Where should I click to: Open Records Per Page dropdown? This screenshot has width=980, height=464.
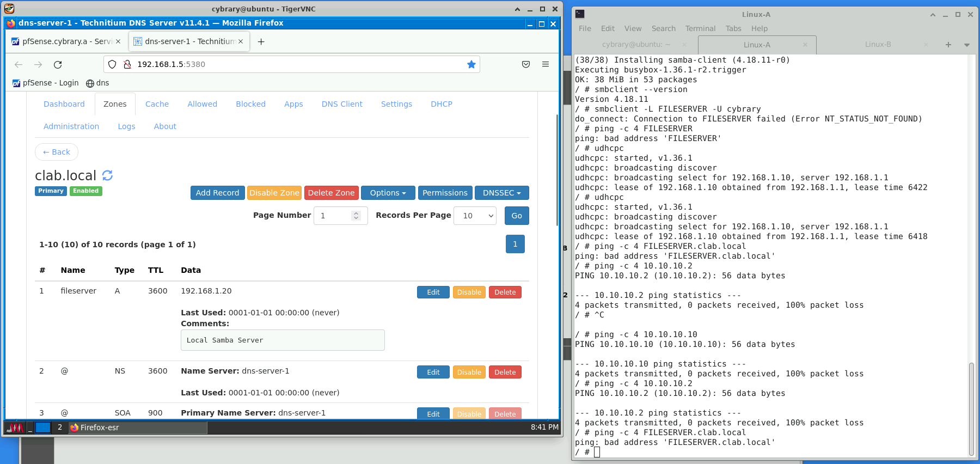475,216
